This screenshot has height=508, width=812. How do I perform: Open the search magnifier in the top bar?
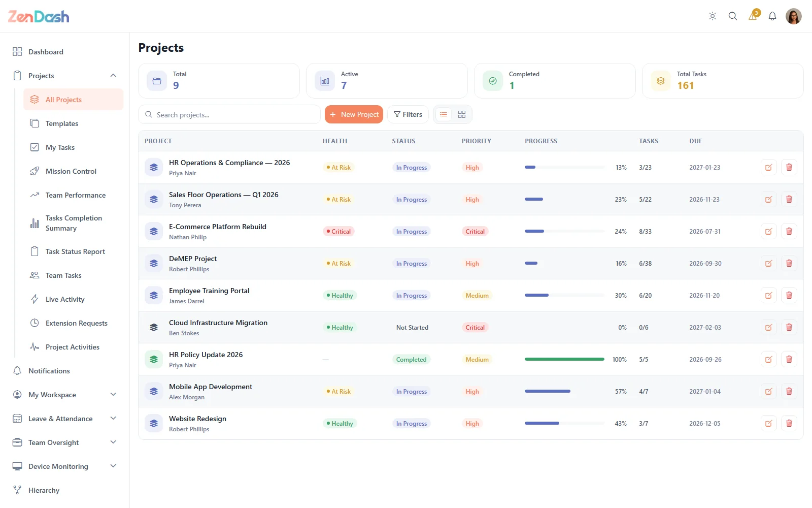pyautogui.click(x=733, y=16)
